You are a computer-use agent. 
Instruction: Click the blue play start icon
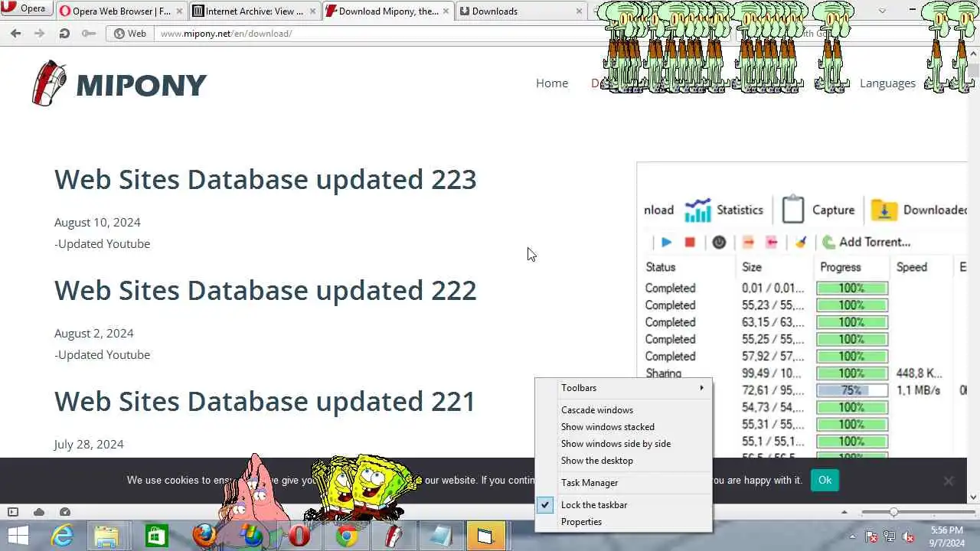click(666, 243)
